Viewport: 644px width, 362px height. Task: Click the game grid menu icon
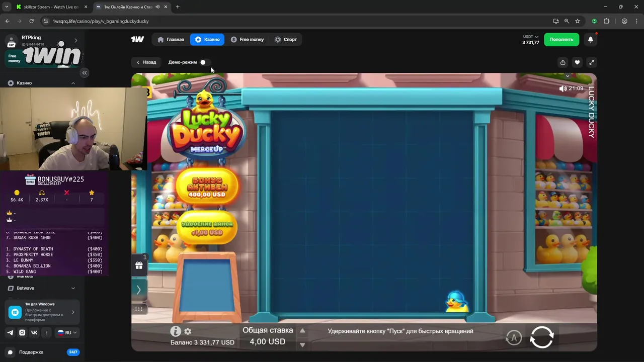point(139,309)
